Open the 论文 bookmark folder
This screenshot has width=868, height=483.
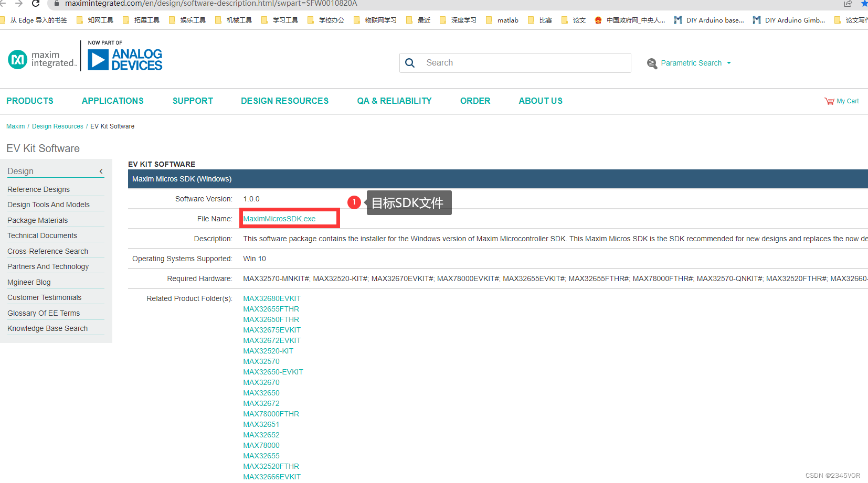[574, 20]
